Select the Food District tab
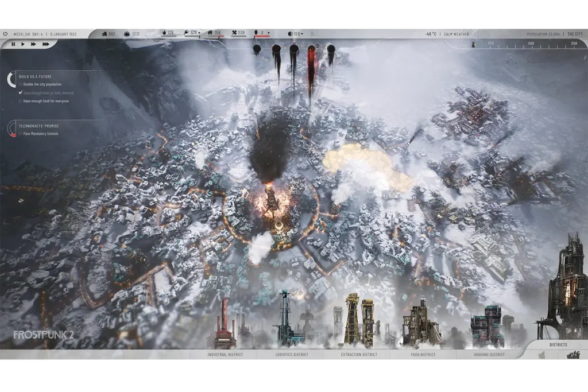The image size is (588, 392). coord(423,355)
